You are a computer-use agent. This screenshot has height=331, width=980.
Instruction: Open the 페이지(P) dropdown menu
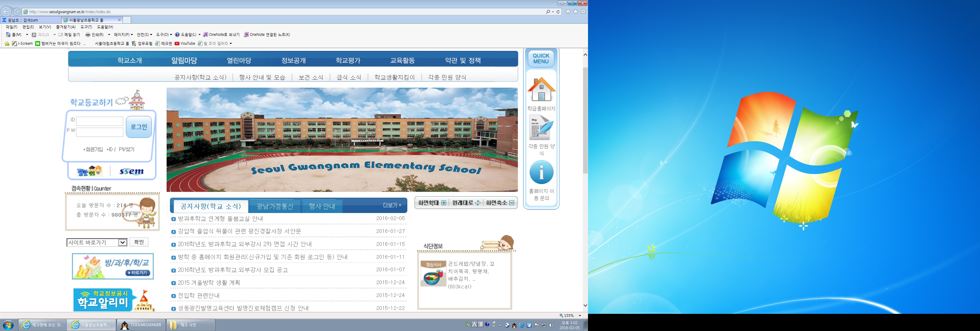tap(123, 35)
